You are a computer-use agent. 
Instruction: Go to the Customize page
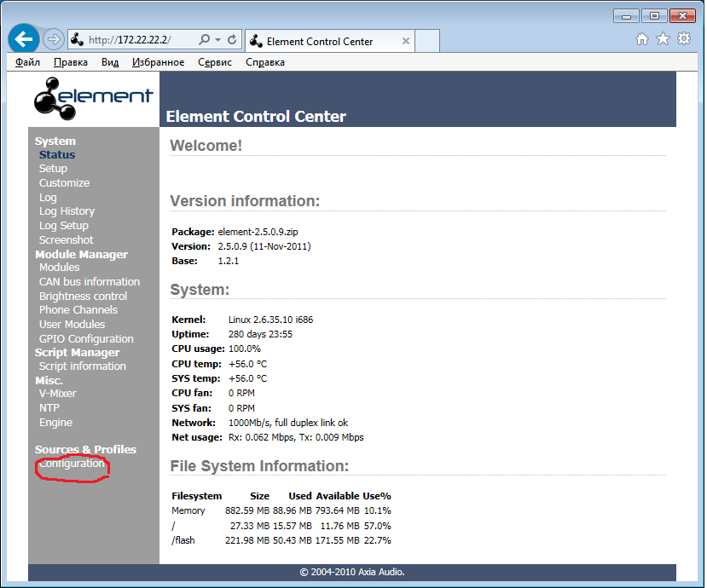[x=64, y=183]
